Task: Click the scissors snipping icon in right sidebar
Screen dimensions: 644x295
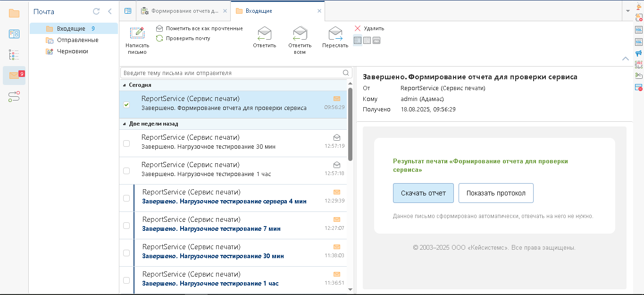Action: pos(639,76)
